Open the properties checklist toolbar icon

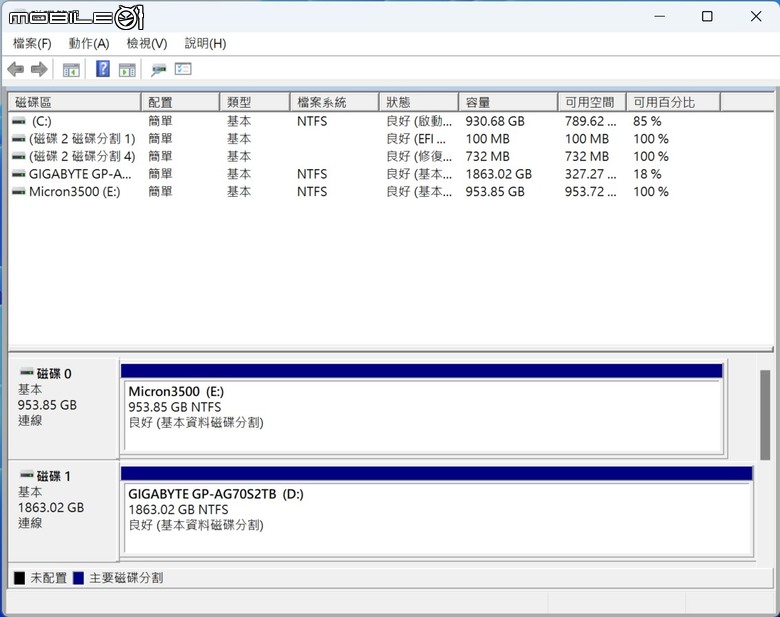pos(183,69)
